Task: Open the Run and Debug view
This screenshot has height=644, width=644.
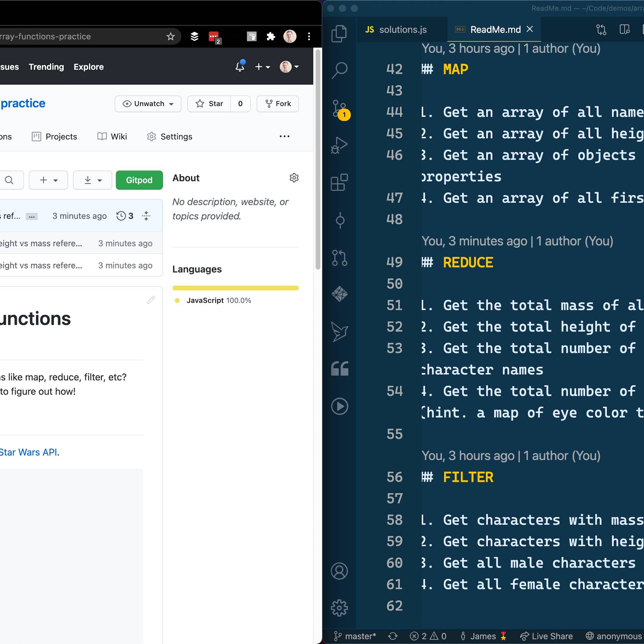Action: click(339, 145)
